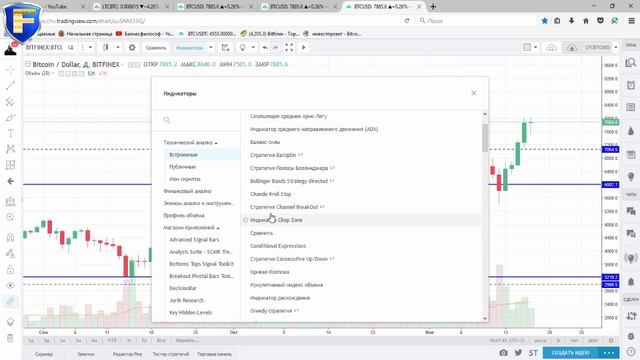This screenshot has width=640, height=360.
Task: Open the Firefox hamburger menu
Action: coord(631,20)
